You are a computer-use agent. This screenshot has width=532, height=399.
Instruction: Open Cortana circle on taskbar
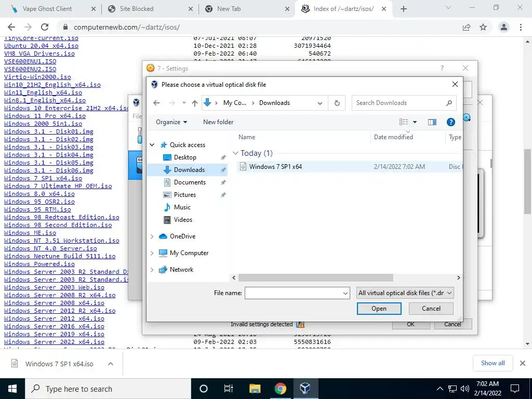point(203,389)
